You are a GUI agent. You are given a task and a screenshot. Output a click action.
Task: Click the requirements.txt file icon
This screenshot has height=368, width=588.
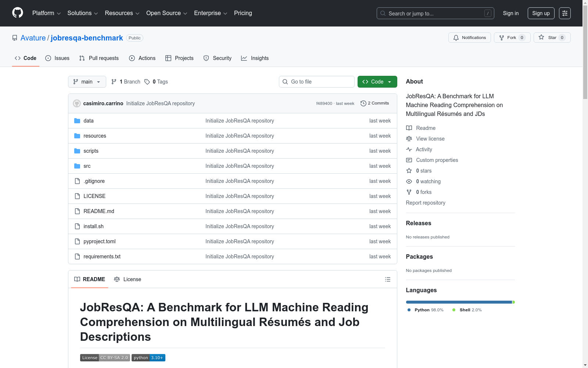[x=77, y=256]
